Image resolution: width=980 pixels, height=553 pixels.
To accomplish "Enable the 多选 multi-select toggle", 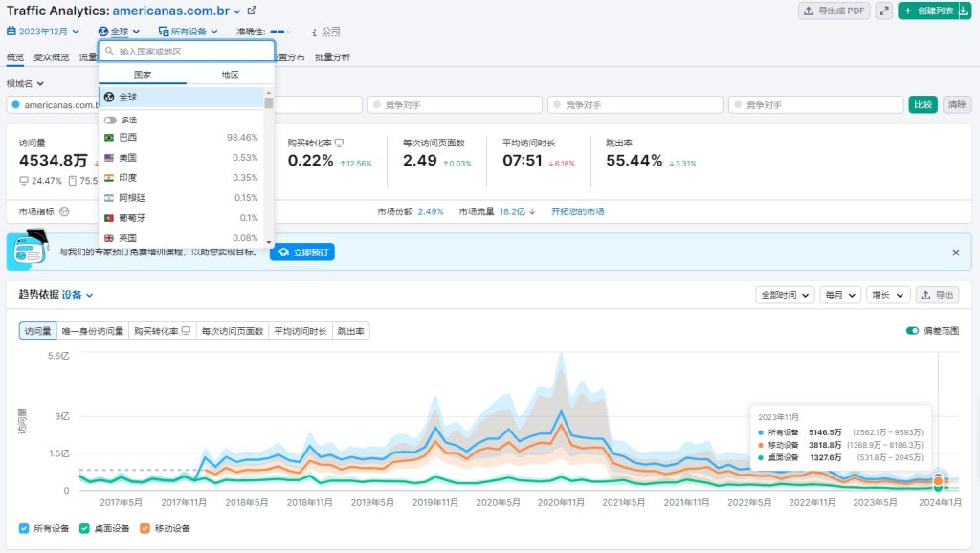I will (111, 120).
